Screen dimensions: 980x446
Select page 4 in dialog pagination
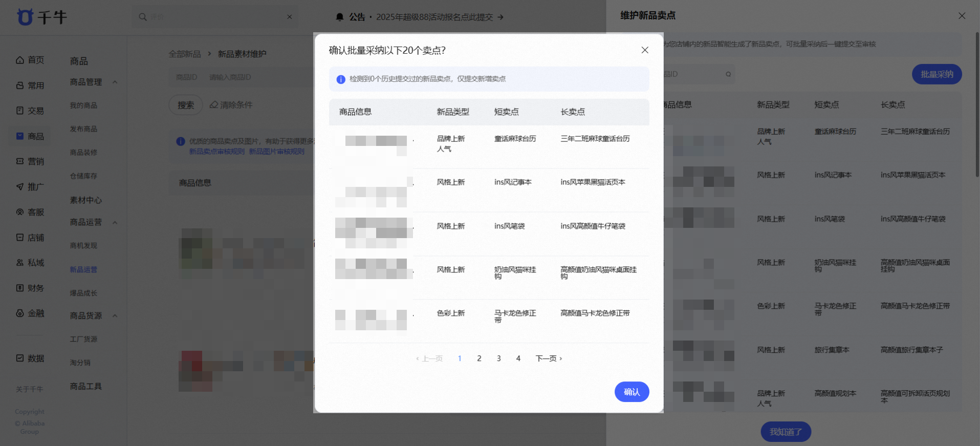518,358
